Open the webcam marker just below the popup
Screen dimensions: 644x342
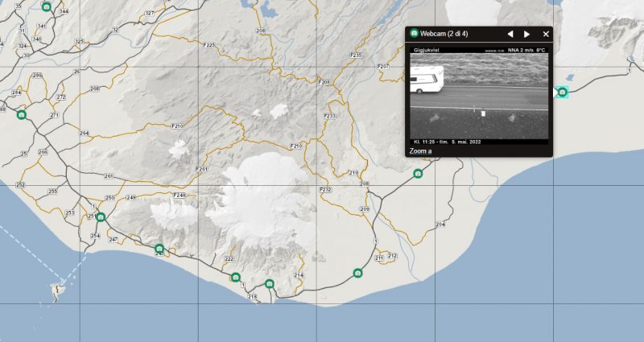tap(418, 174)
